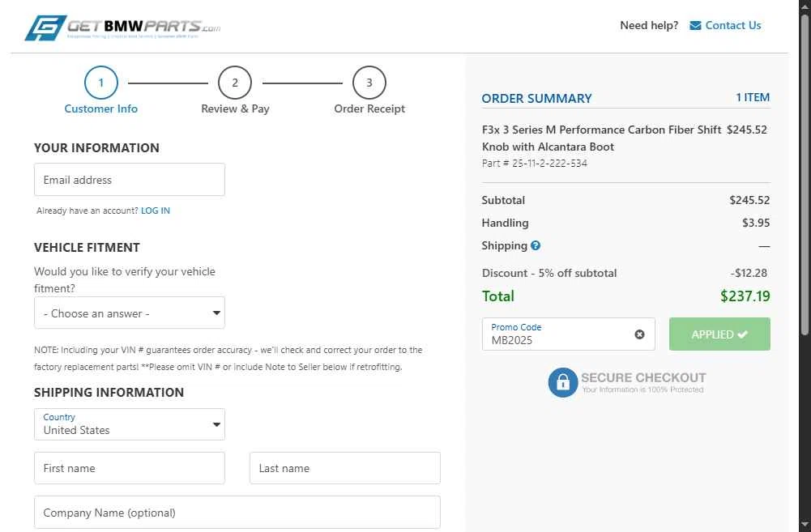Click the total amount $237.19

745,296
